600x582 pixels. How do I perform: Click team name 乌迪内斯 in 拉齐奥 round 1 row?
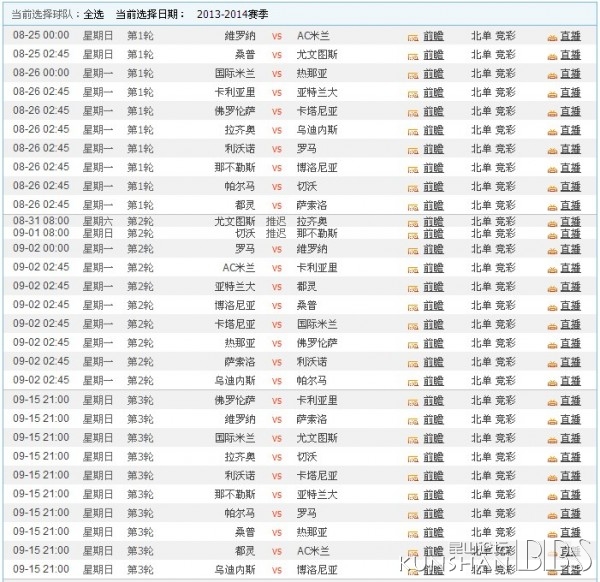[317, 130]
